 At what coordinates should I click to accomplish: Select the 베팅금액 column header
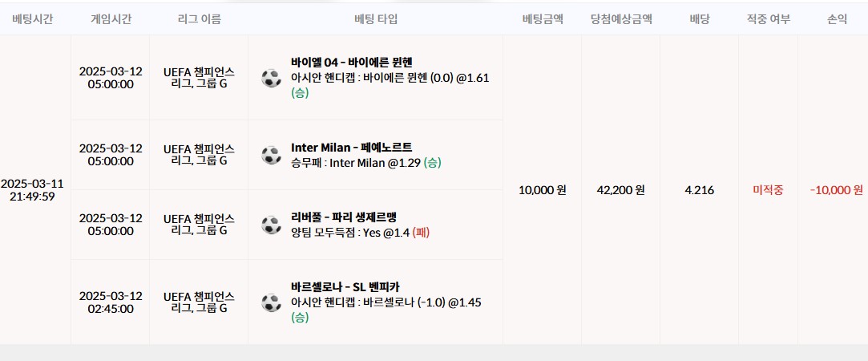(x=543, y=19)
